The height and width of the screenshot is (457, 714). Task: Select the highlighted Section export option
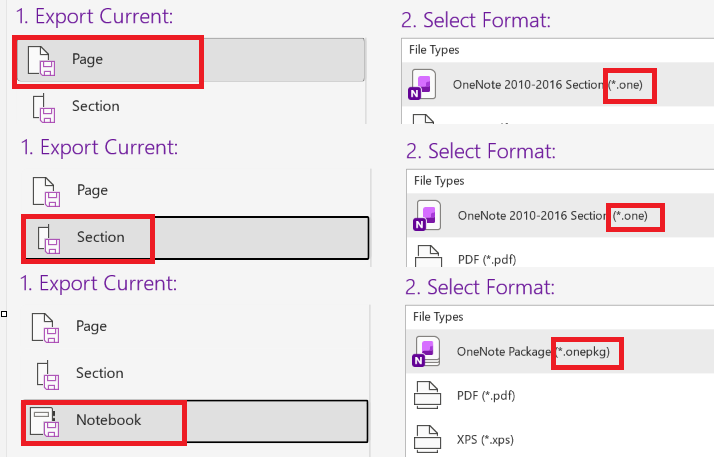197,238
